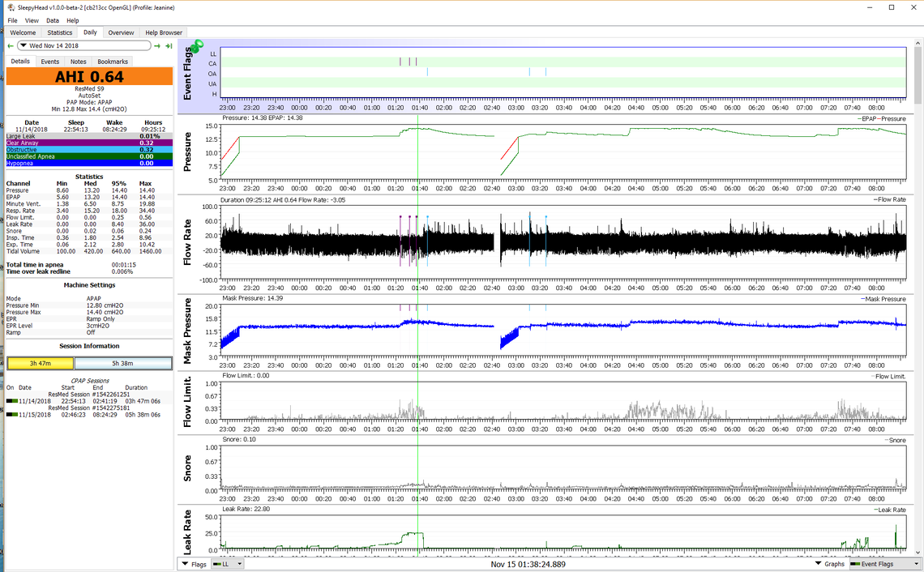This screenshot has width=924, height=572.
Task: Go to next day with right green arrow
Action: [x=157, y=46]
